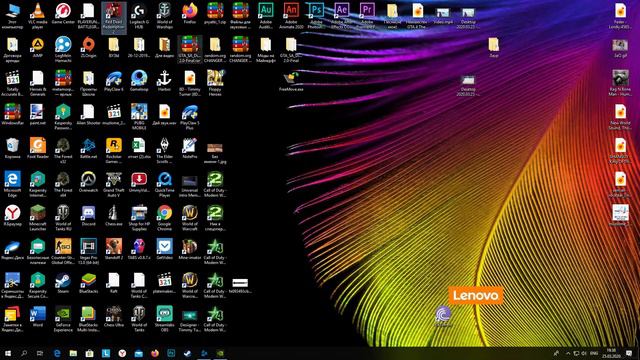Click taskbar search magnifier

point(24,353)
